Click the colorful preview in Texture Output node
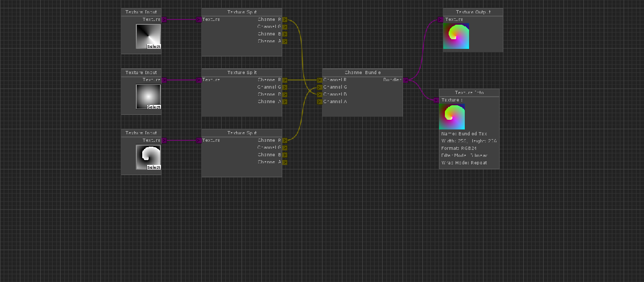644x282 pixels. click(x=456, y=36)
